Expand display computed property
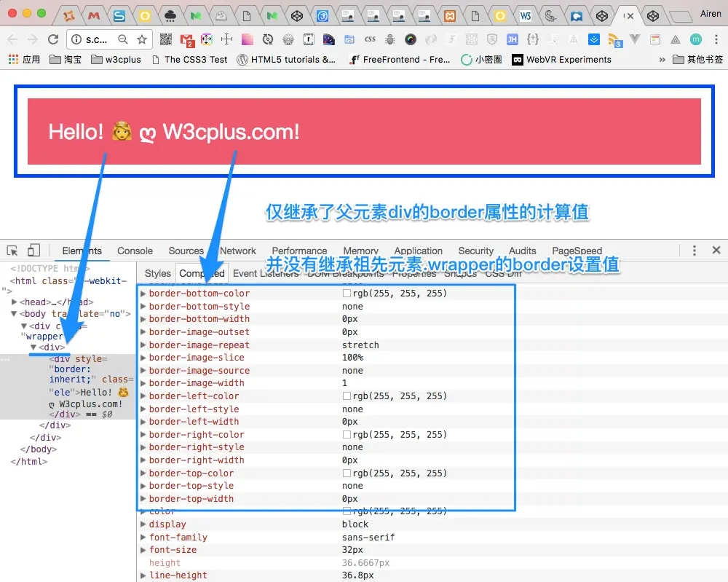728x582 pixels. click(143, 524)
